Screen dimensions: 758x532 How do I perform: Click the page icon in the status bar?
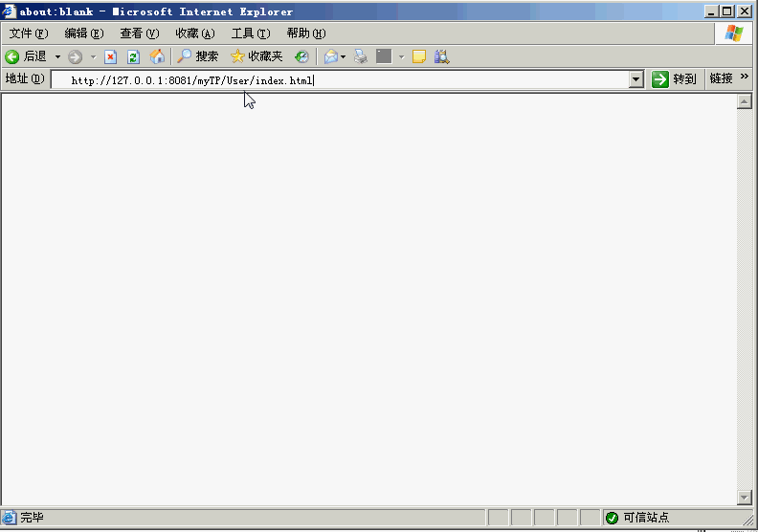click(10, 518)
